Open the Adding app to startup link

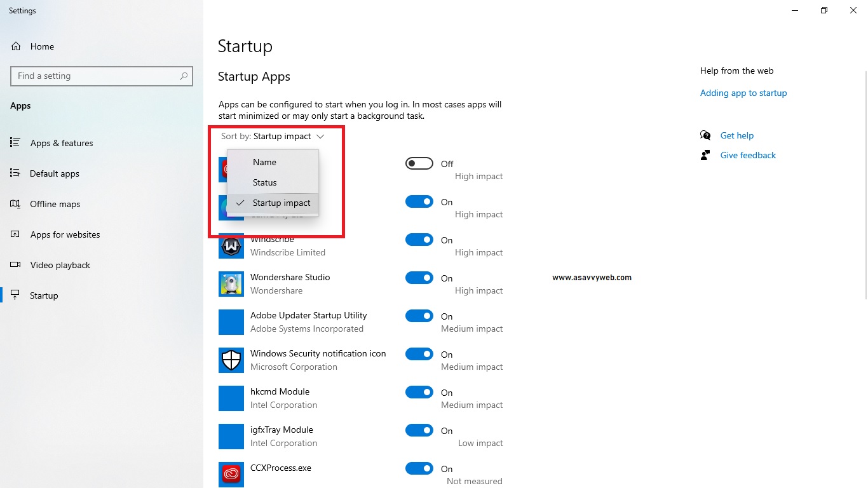(743, 93)
